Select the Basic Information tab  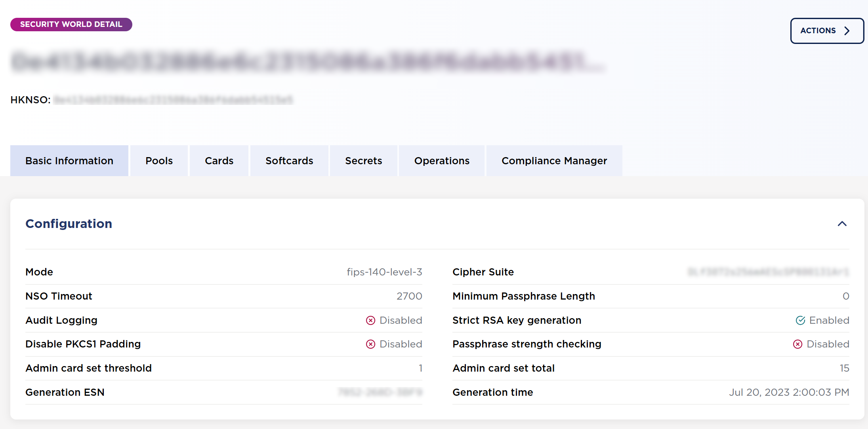(x=69, y=161)
